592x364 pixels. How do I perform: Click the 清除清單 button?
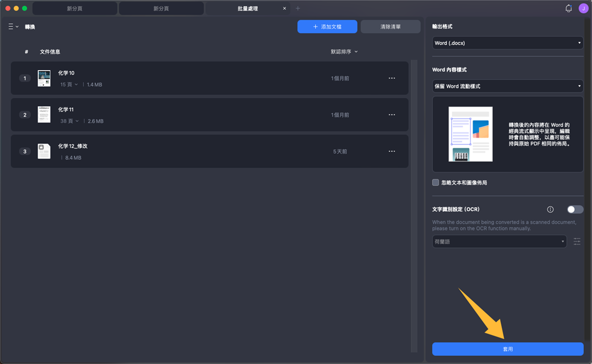391,27
